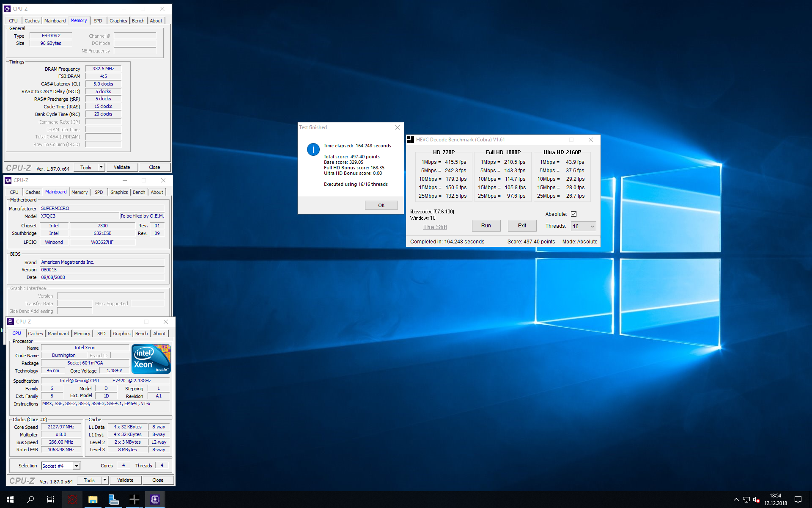Open Task View from taskbar
The width and height of the screenshot is (812, 508).
(x=51, y=500)
